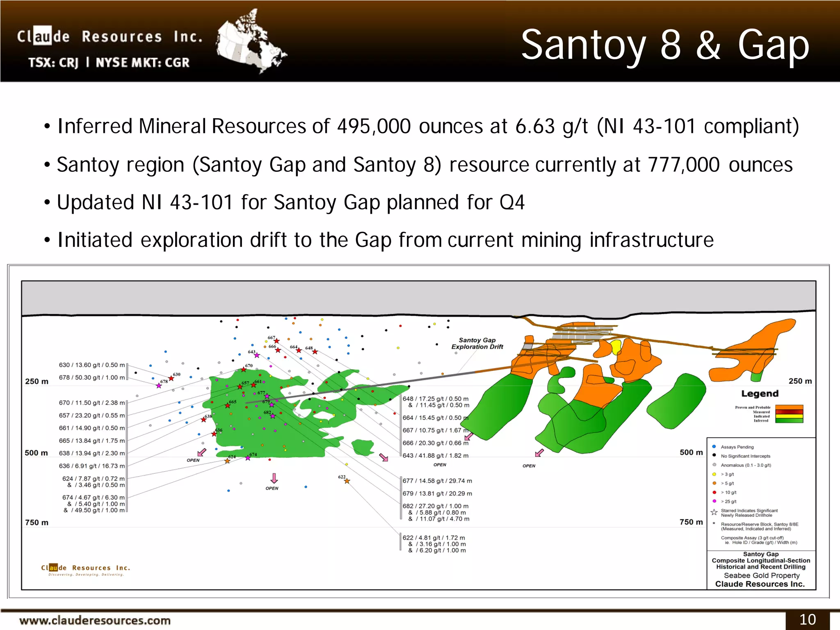The width and height of the screenshot is (840, 630).
Task: Click the 648 / 17.25 g/t / 0.50 m callout
Action: pyautogui.click(x=436, y=399)
